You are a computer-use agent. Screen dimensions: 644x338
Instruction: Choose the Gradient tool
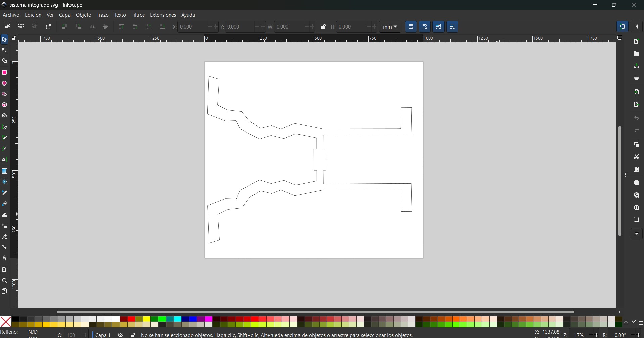[x=4, y=171]
